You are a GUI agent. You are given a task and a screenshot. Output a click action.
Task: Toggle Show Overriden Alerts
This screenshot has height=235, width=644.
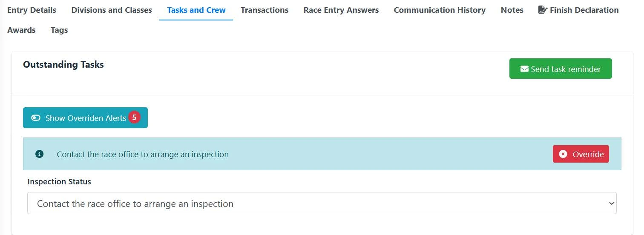pyautogui.click(x=85, y=117)
